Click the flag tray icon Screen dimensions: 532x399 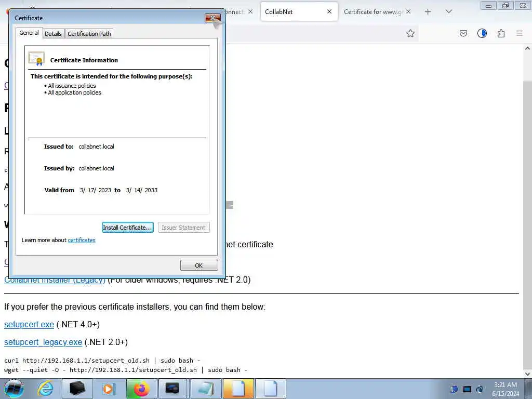coord(454,389)
